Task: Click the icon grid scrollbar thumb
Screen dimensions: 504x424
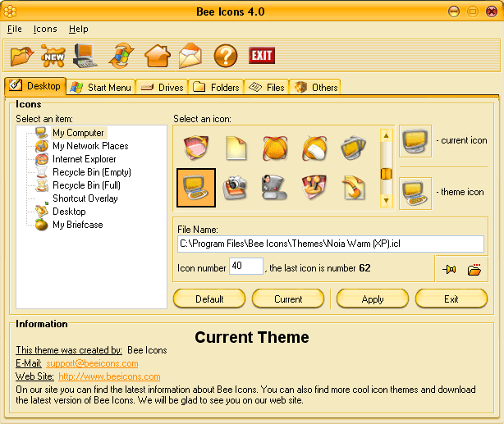Action: pyautogui.click(x=386, y=174)
